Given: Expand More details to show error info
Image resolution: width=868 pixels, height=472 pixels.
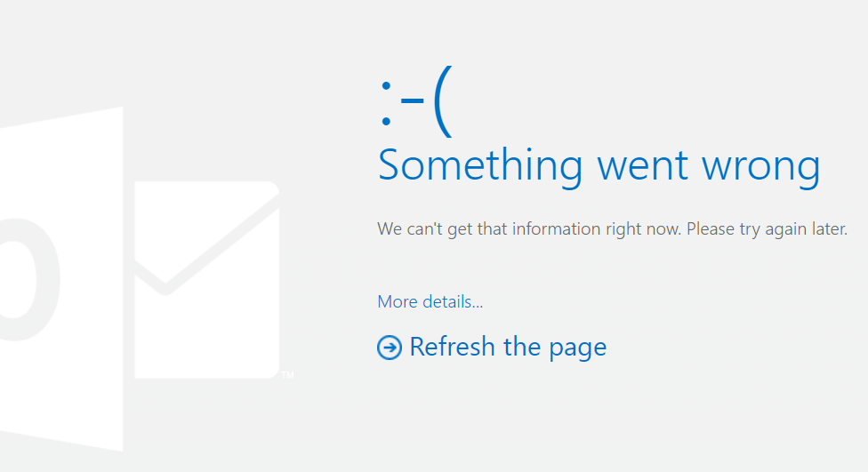Looking at the screenshot, I should pyautogui.click(x=430, y=301).
